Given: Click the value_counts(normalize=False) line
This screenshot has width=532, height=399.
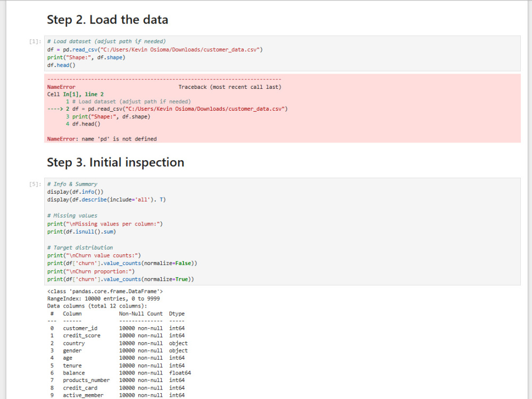Looking at the screenshot, I should 122,263.
